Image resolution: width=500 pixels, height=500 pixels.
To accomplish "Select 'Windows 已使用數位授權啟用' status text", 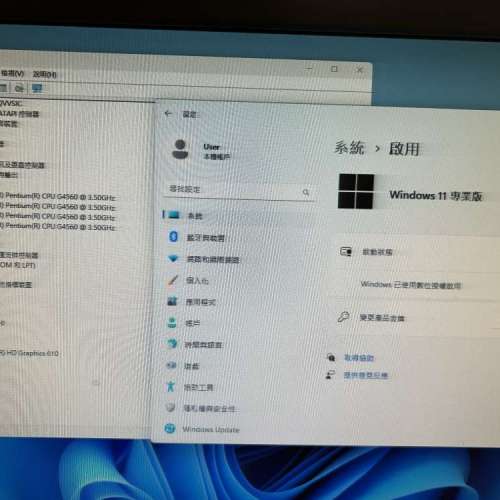I will click(x=411, y=285).
